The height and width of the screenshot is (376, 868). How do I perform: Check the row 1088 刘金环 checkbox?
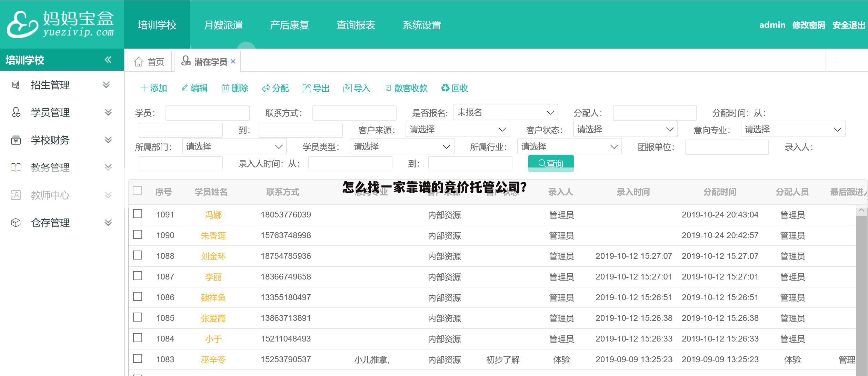click(x=138, y=255)
